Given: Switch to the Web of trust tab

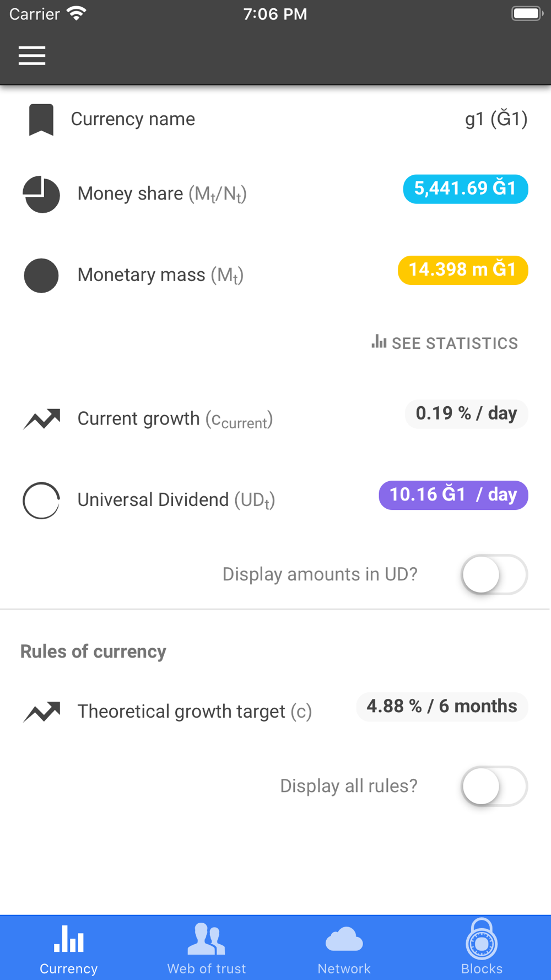Looking at the screenshot, I should (x=207, y=948).
